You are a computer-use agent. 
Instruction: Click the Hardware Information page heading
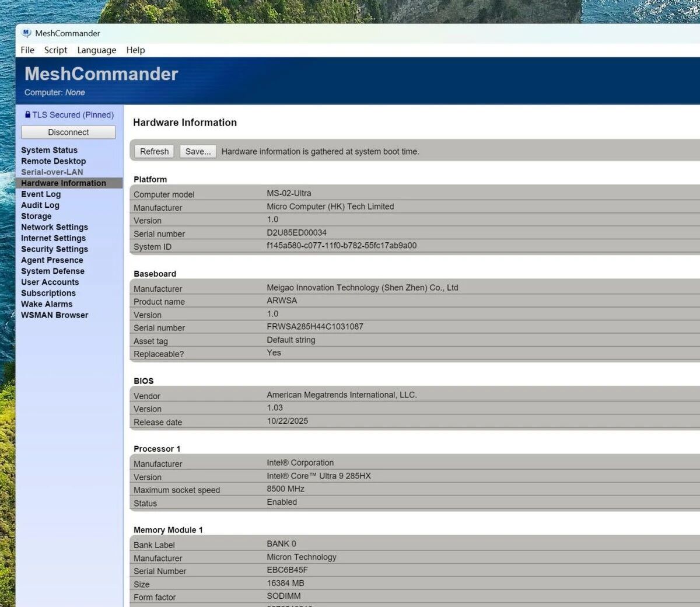pyautogui.click(x=185, y=123)
